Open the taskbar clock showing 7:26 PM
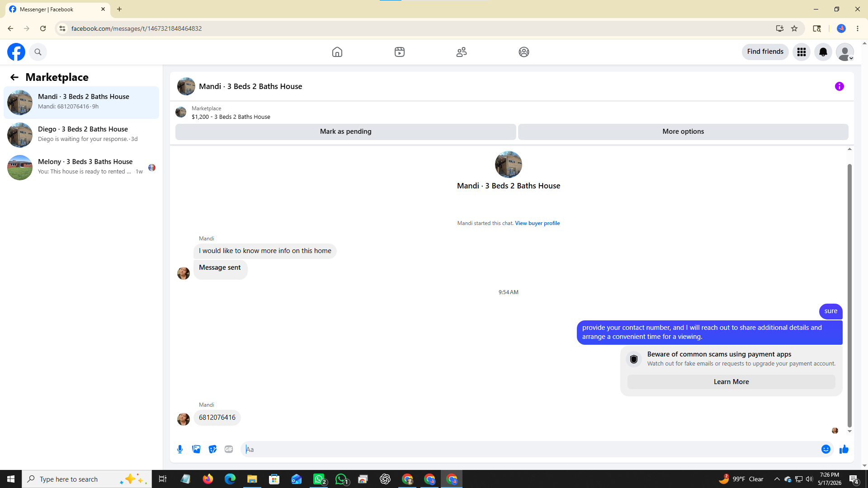The width and height of the screenshot is (868, 488). click(830, 479)
